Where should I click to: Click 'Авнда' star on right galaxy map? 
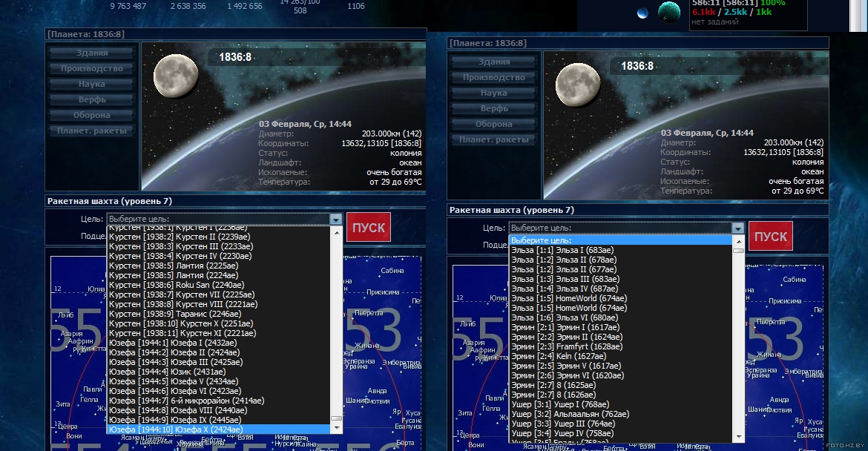pyautogui.click(x=779, y=400)
